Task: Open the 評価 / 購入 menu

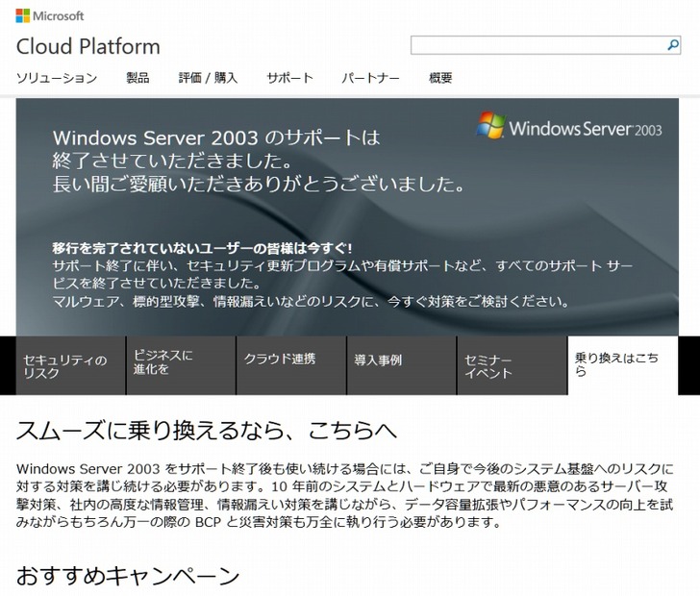Action: coord(208,78)
